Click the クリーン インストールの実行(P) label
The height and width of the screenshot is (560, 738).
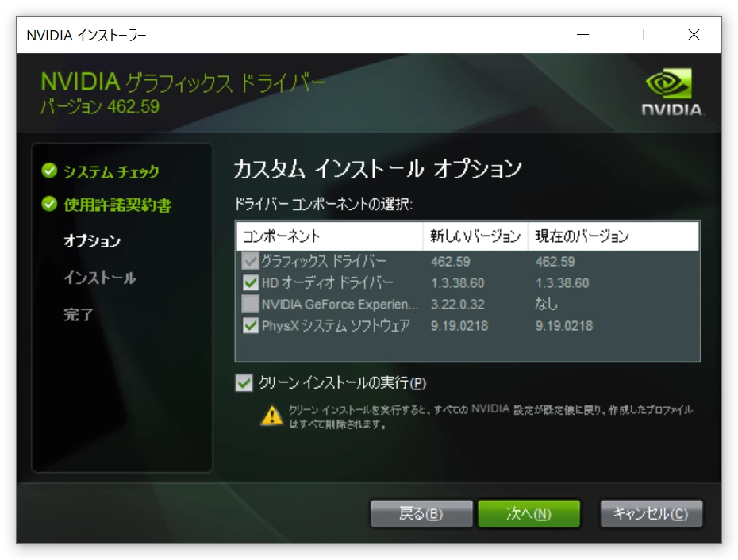coord(343,383)
